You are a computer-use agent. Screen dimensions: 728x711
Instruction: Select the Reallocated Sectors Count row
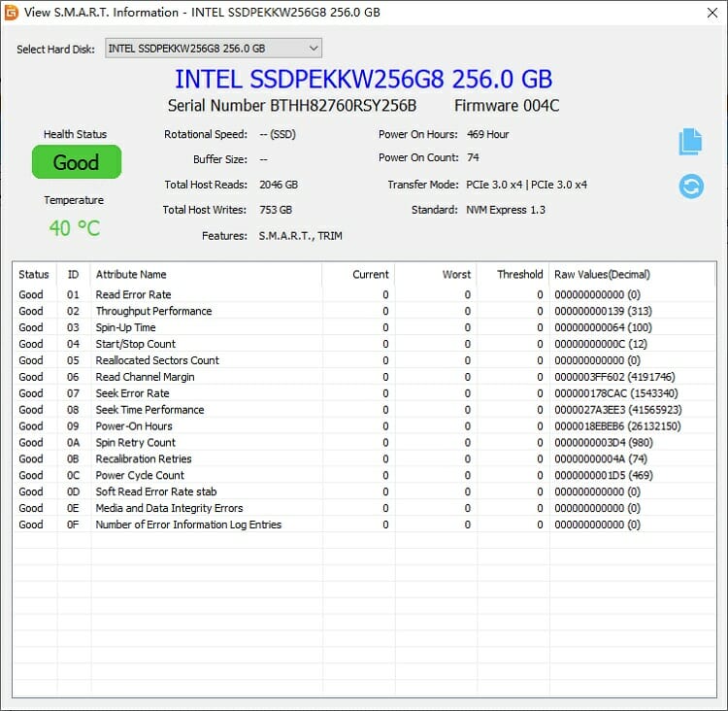(157, 360)
